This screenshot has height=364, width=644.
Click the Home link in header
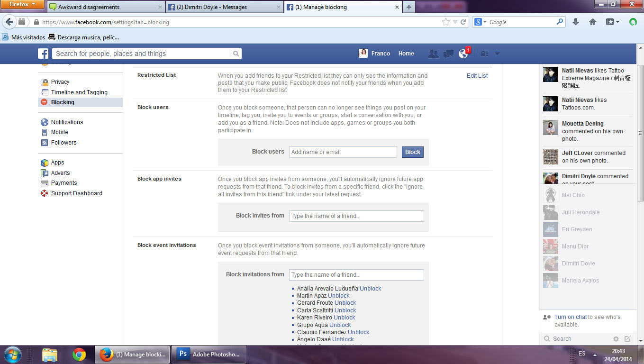click(x=406, y=54)
